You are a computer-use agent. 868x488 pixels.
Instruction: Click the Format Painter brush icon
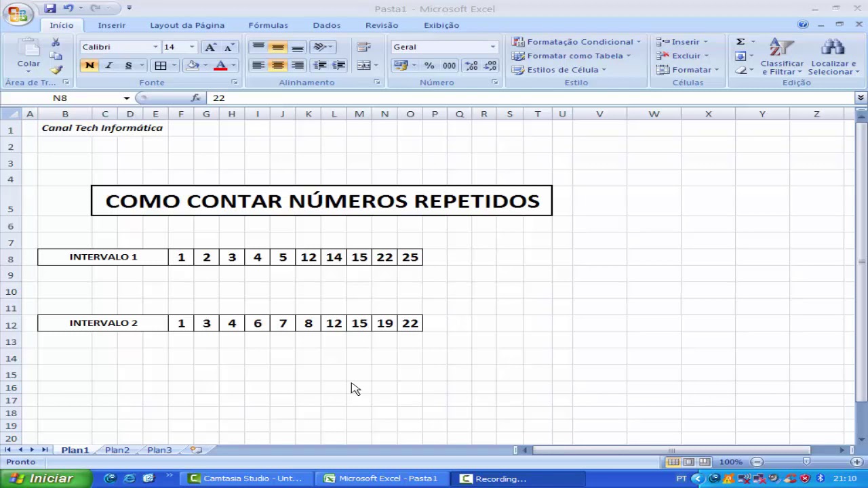tap(56, 70)
